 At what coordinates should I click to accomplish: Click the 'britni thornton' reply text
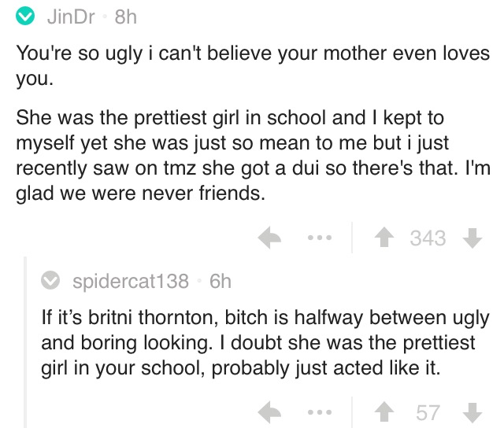(x=265, y=342)
